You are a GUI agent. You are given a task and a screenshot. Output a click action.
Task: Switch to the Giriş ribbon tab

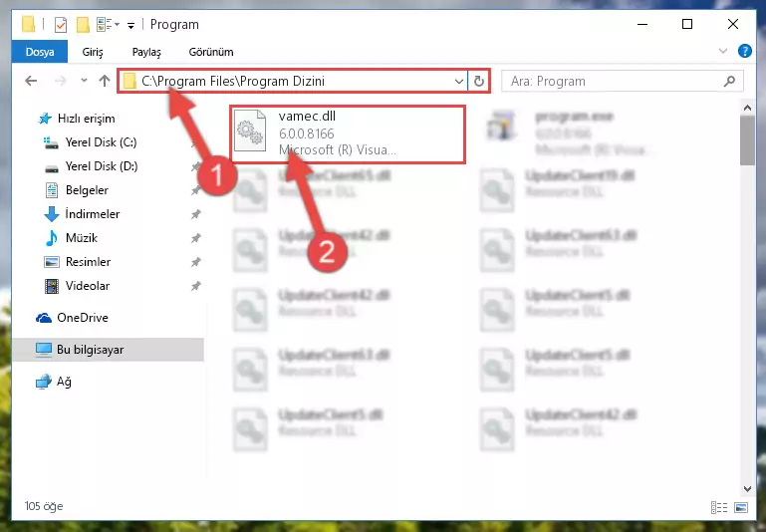point(93,52)
